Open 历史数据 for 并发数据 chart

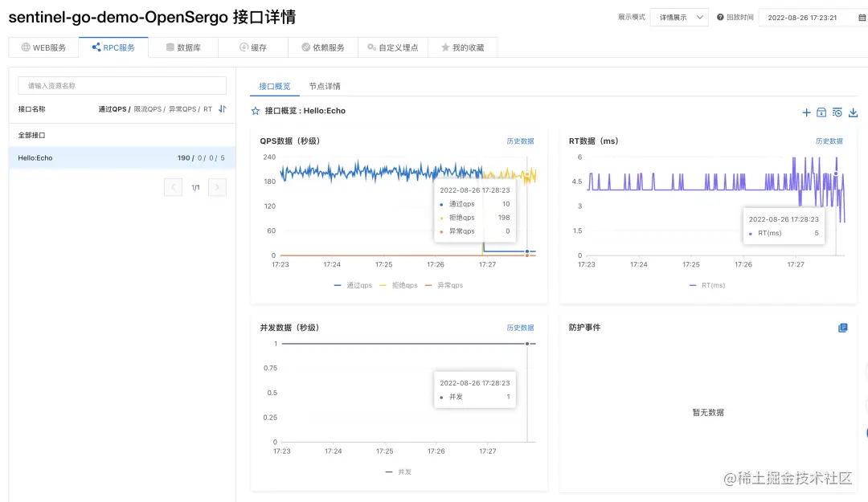(x=520, y=328)
